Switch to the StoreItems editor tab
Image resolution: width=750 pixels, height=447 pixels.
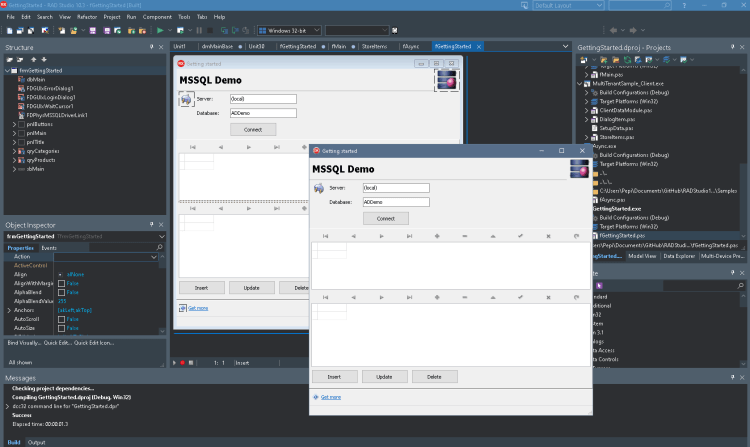(x=375, y=46)
